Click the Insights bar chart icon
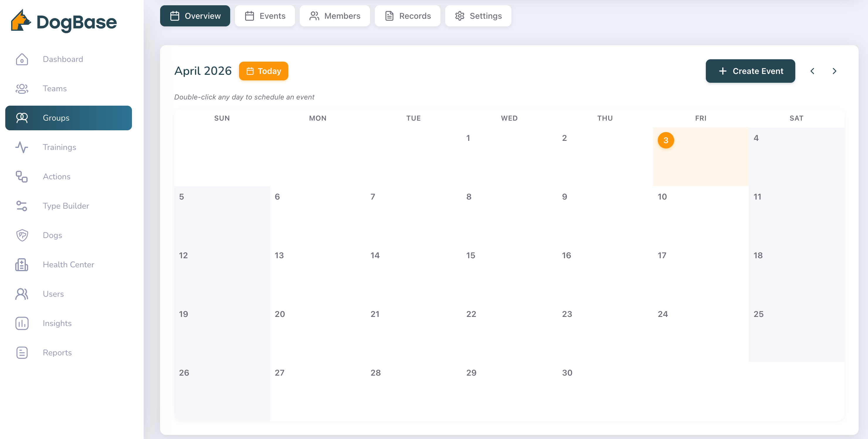This screenshot has height=439, width=868. click(22, 323)
